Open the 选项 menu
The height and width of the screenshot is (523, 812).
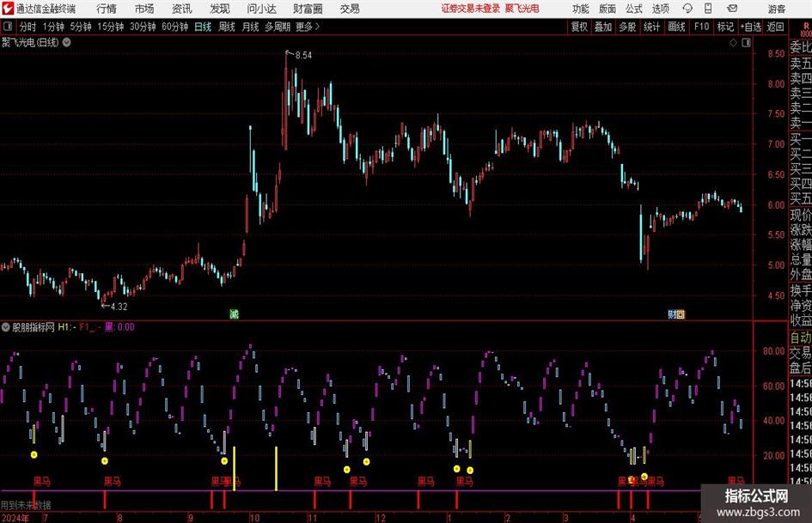660,9
